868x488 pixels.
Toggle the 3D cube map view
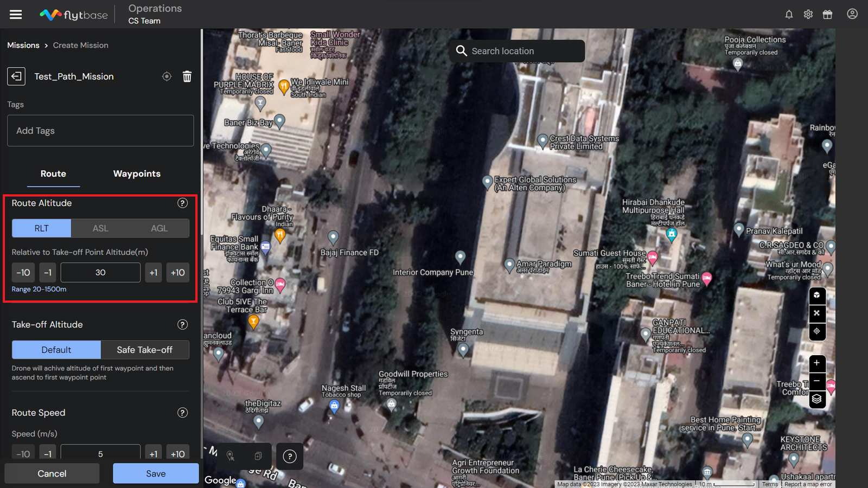(817, 296)
